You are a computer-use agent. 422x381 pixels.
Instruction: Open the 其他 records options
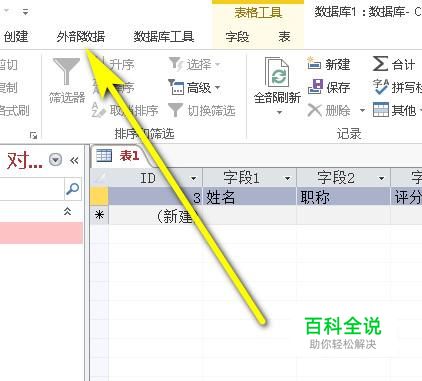(397, 110)
